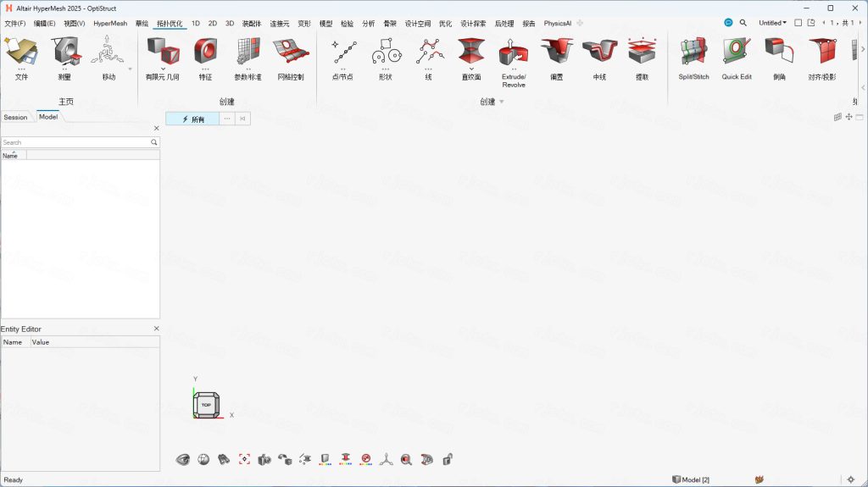Toggle the eye visibility icon in view toolbar
The image size is (868, 487).
tap(182, 459)
